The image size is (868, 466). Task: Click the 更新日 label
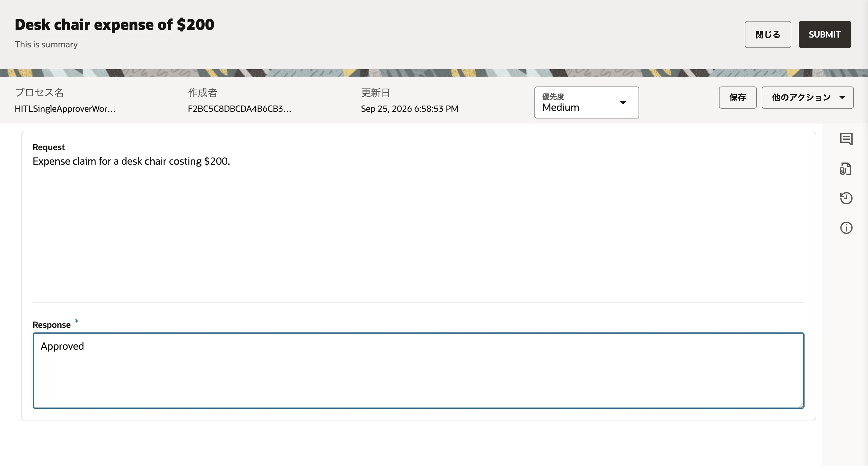pyautogui.click(x=375, y=93)
